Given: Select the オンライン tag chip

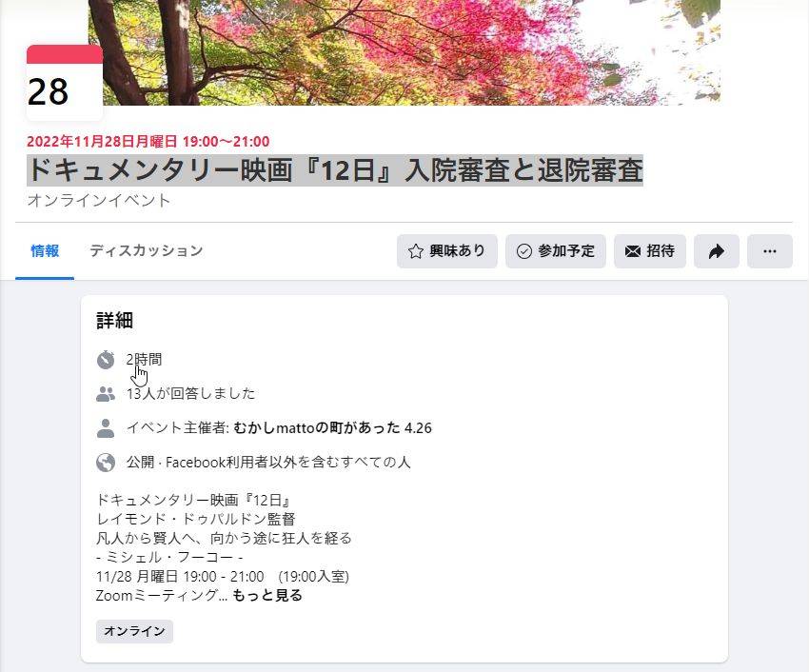Looking at the screenshot, I should [134, 631].
